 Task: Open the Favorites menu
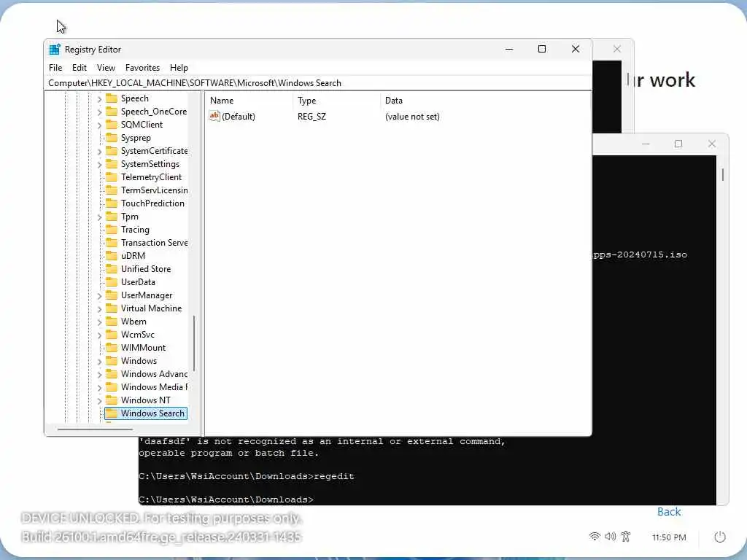pyautogui.click(x=142, y=68)
